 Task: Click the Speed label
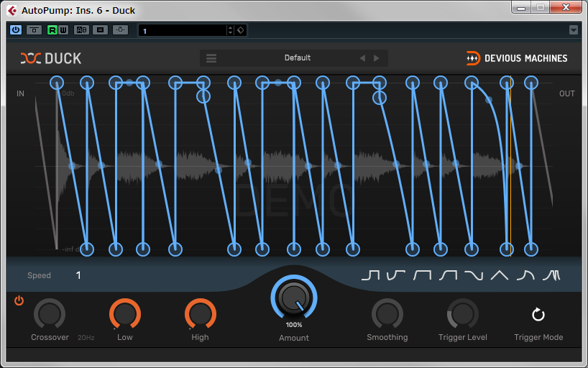coord(39,275)
